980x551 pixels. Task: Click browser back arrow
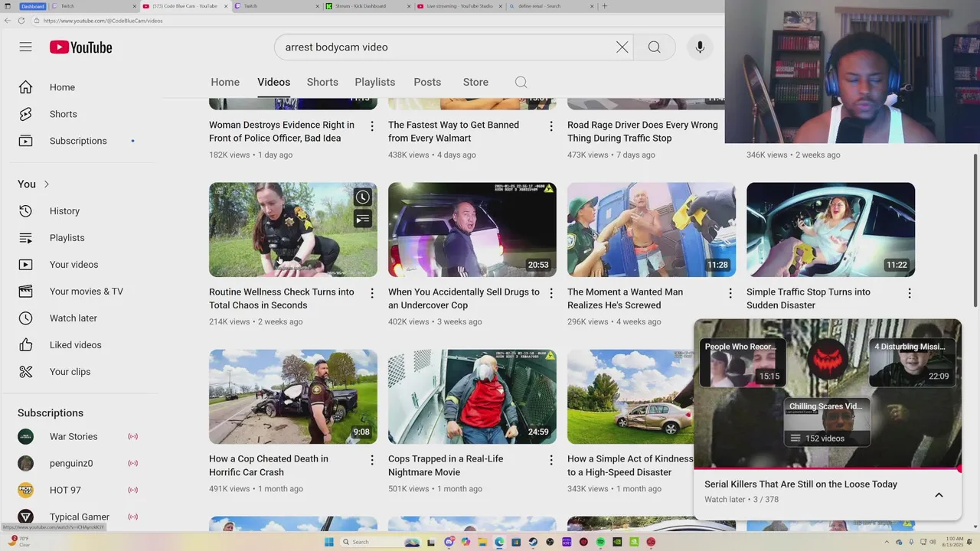pyautogui.click(x=8, y=21)
